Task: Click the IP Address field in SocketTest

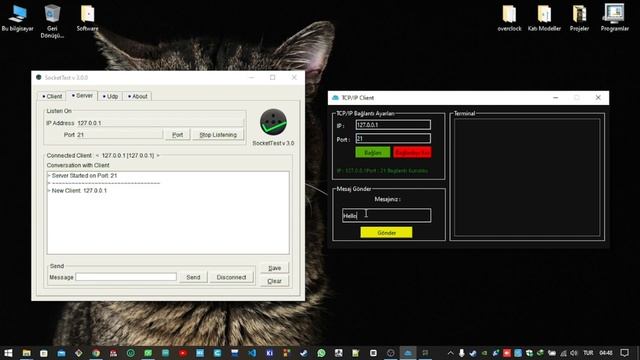Action: coord(161,123)
